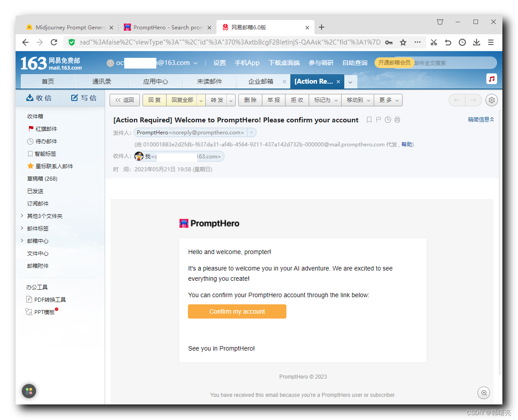Image resolution: width=518 pixels, height=420 pixels.
Task: Click green security shield in address bar
Action: tap(71, 42)
